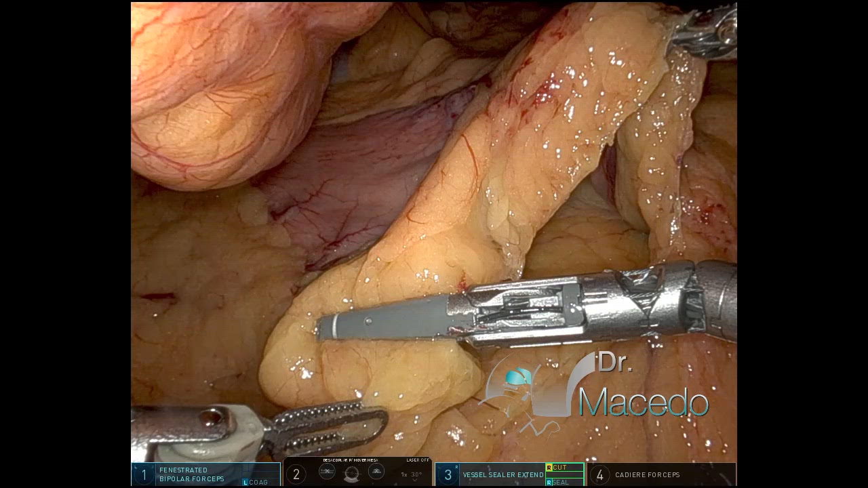Click the yellow R badge beside CUT
Viewport: 868px width, 488px height.
[x=549, y=468]
